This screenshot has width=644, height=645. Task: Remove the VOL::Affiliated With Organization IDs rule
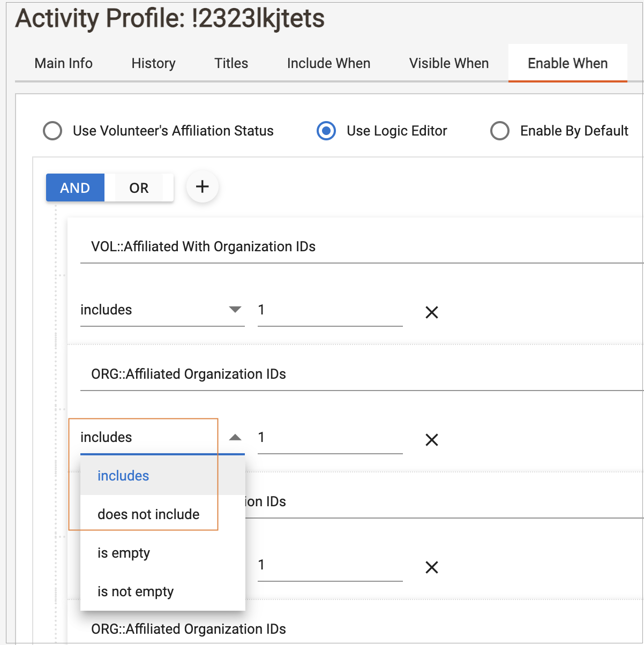(431, 312)
